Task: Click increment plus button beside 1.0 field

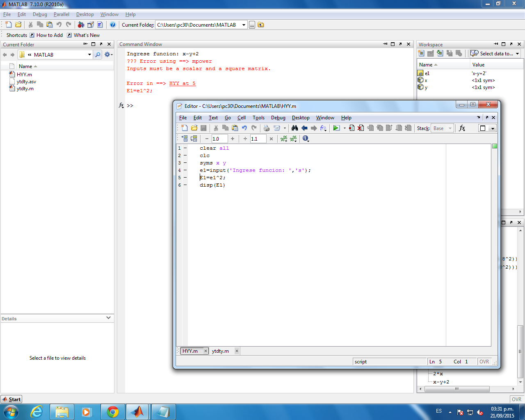Action: click(233, 139)
